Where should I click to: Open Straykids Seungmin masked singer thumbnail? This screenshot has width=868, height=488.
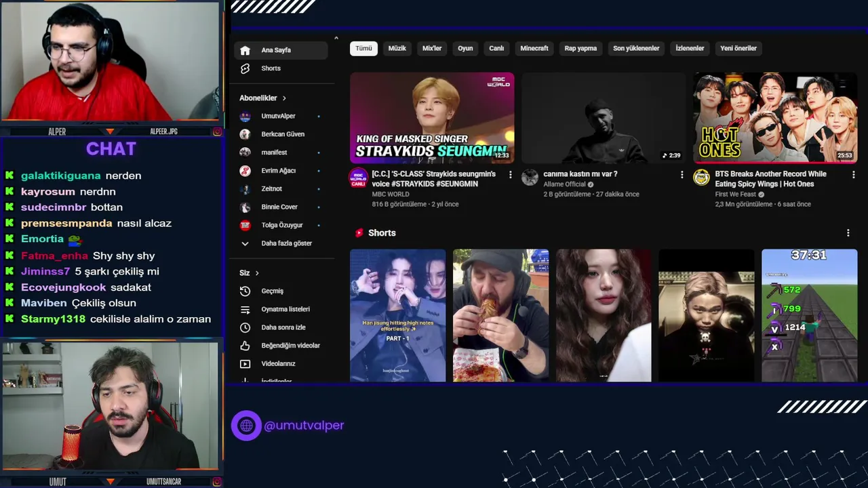coord(432,118)
